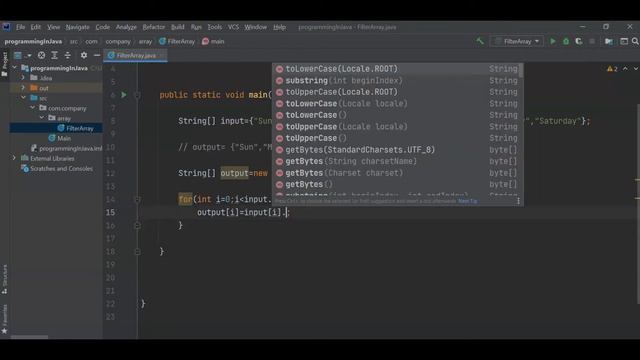Click Next Tip link in completion popup
The image size is (640, 360).
click(x=467, y=201)
